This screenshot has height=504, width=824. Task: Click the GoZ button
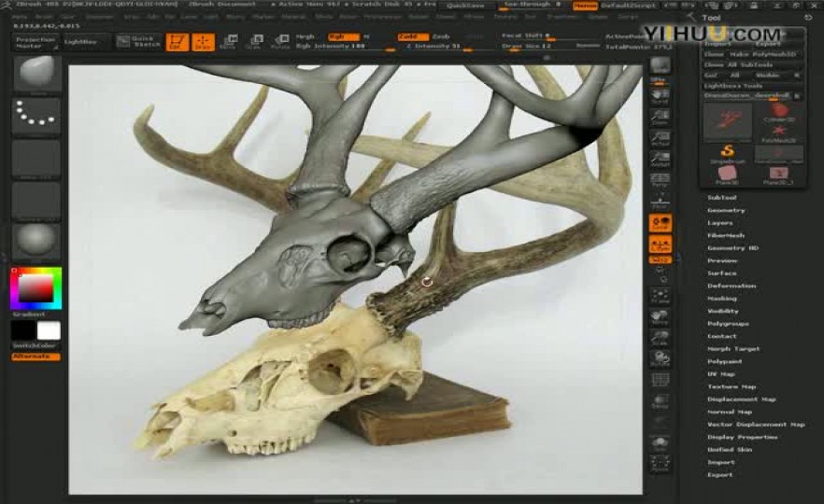tap(710, 76)
